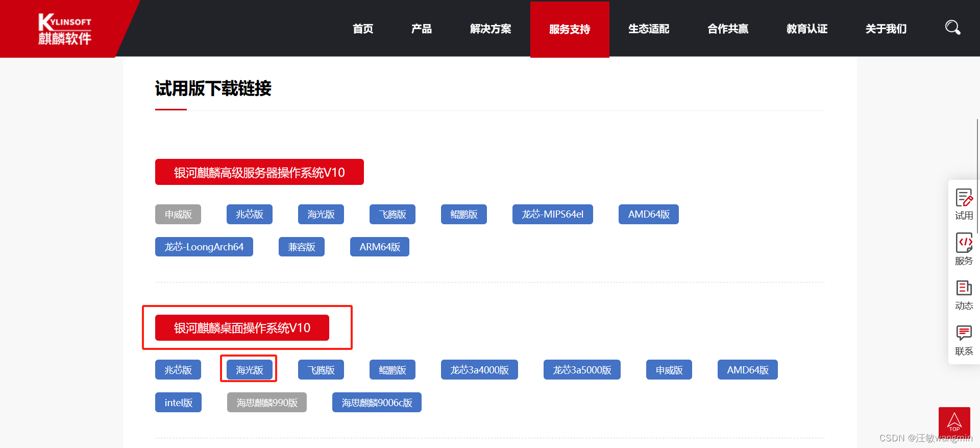Choose the server AMD64版 button
980x448 pixels.
(x=649, y=215)
